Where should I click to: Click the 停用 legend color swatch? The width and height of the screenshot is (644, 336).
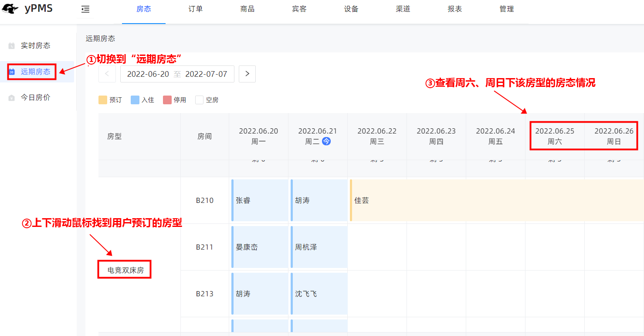[167, 100]
